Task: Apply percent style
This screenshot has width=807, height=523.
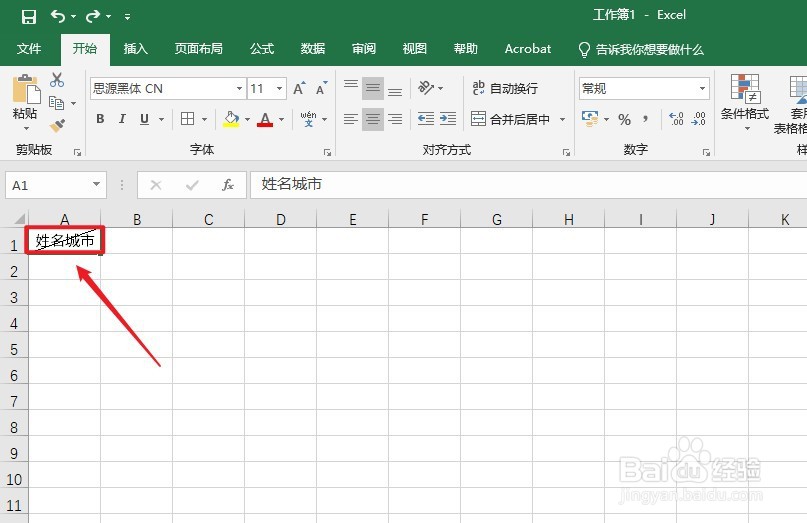Action: [625, 119]
